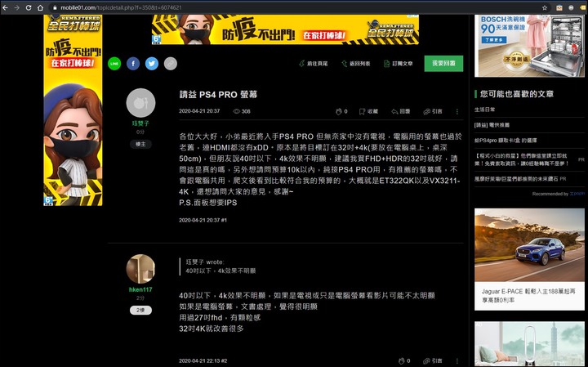Open the more options dots of post #1
Image resolution: width=588 pixels, height=367 pixels.
tap(457, 111)
